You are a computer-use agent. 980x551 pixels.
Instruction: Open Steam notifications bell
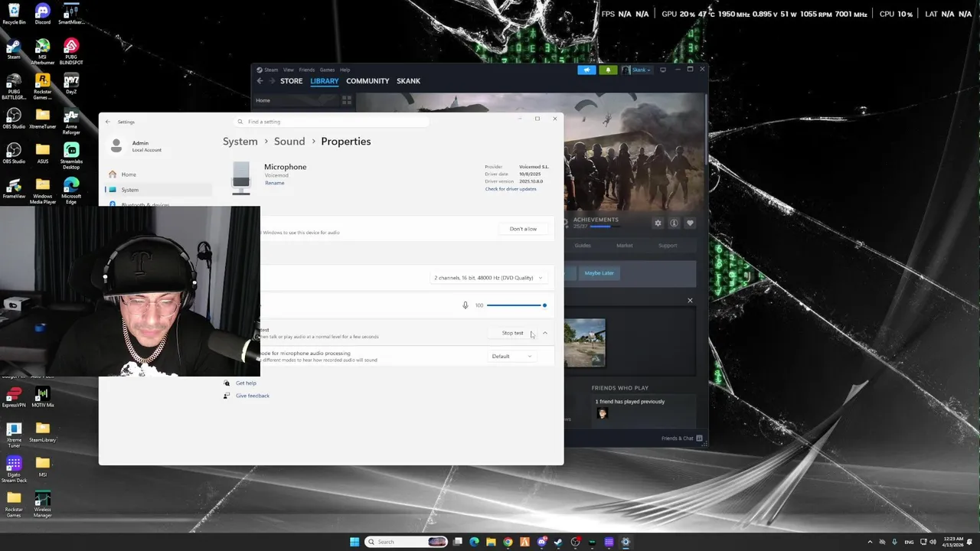(608, 70)
